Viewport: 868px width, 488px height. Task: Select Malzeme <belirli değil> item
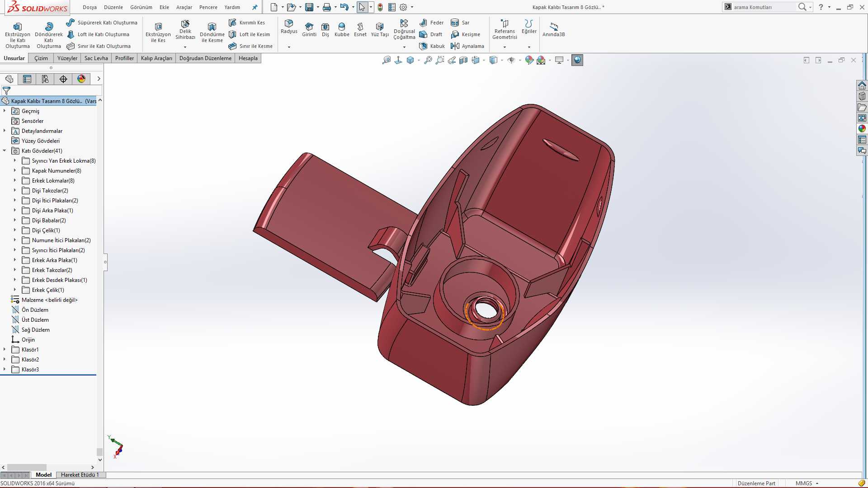point(49,300)
